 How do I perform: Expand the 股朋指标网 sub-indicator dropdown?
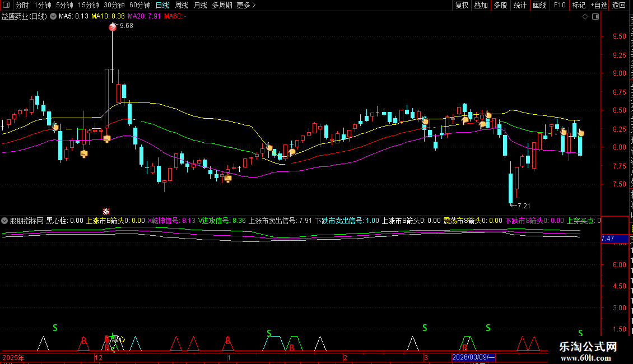(4, 221)
